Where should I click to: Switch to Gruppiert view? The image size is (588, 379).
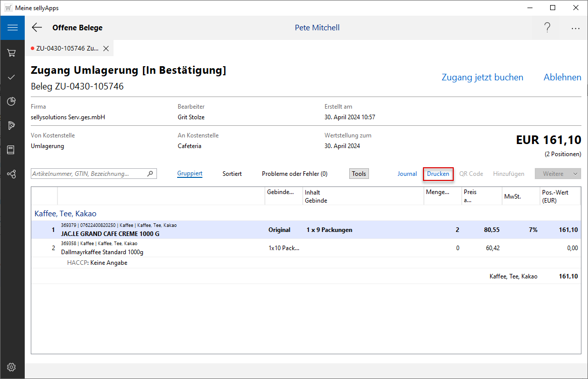coord(190,174)
